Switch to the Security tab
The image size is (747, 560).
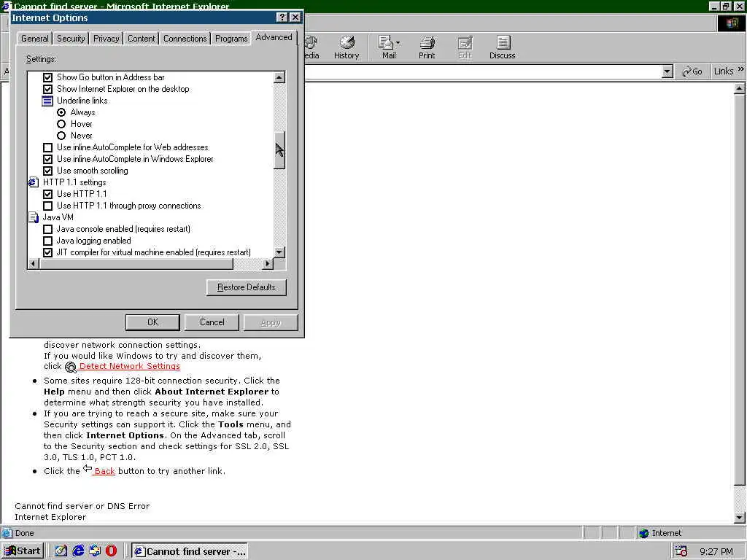(x=71, y=39)
